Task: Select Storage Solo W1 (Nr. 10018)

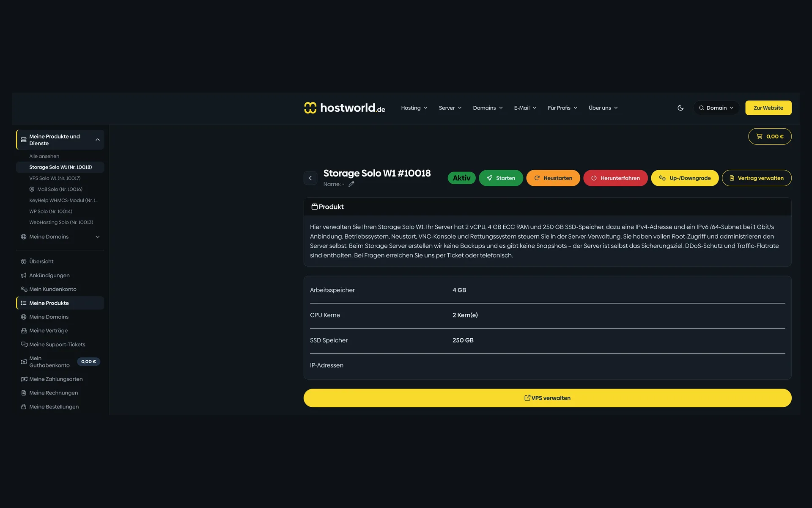Action: (x=60, y=167)
